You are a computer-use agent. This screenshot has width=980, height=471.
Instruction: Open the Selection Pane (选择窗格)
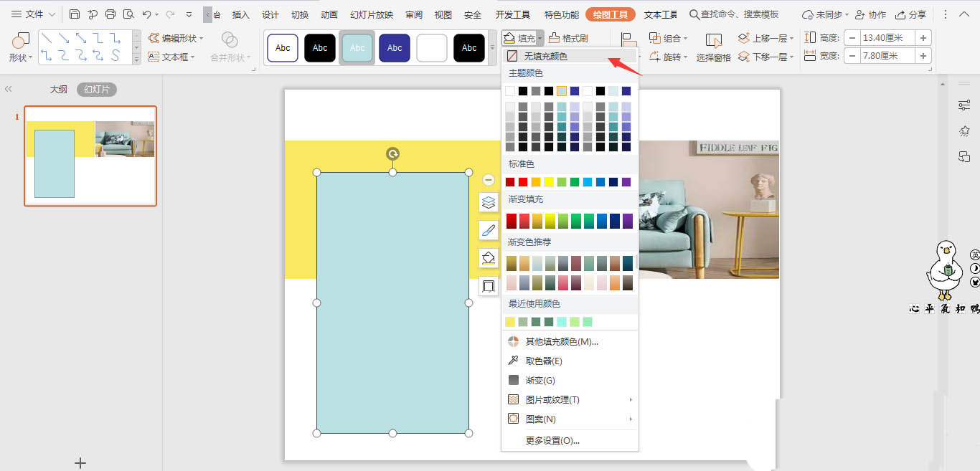(713, 47)
